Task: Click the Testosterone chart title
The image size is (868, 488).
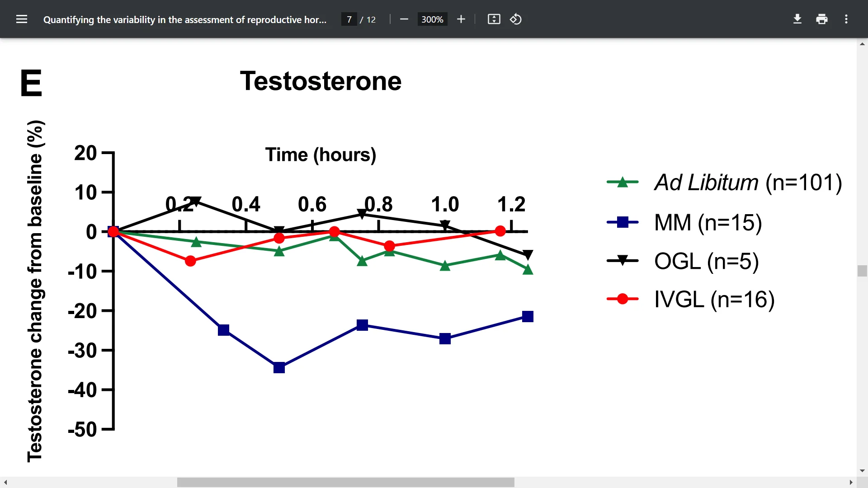Action: (x=321, y=81)
